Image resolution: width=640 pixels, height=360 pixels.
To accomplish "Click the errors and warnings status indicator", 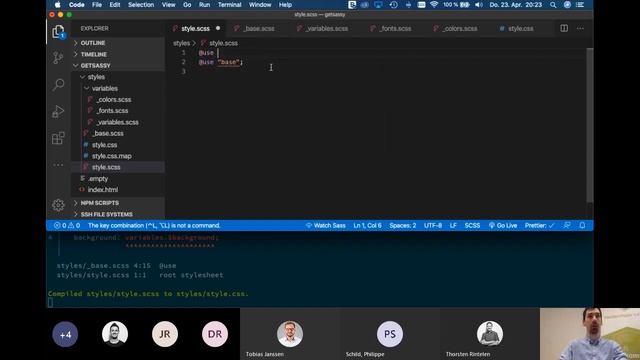I will tap(67, 225).
